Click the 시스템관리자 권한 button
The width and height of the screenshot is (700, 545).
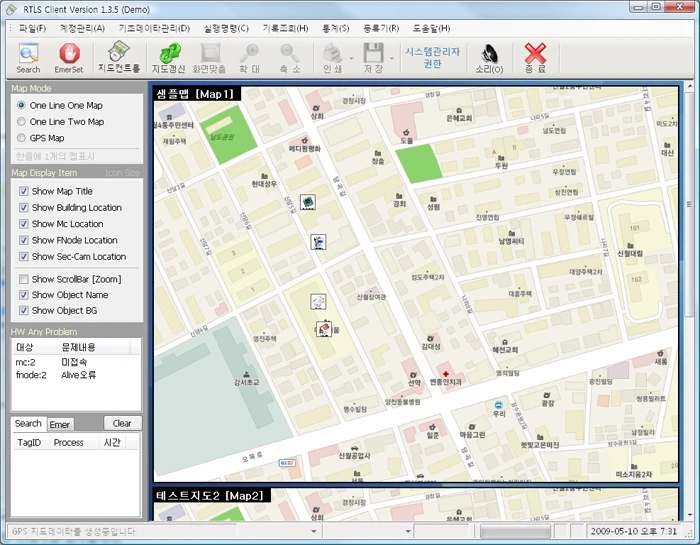tap(433, 58)
